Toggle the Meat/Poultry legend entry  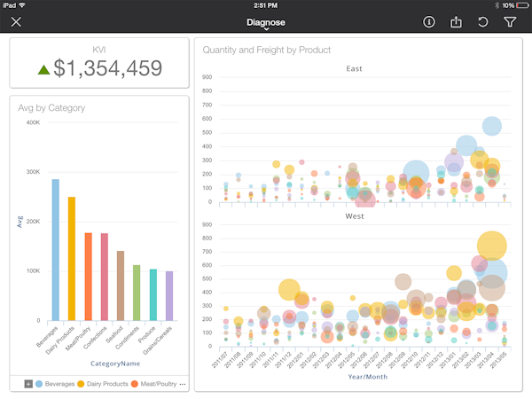tap(153, 384)
